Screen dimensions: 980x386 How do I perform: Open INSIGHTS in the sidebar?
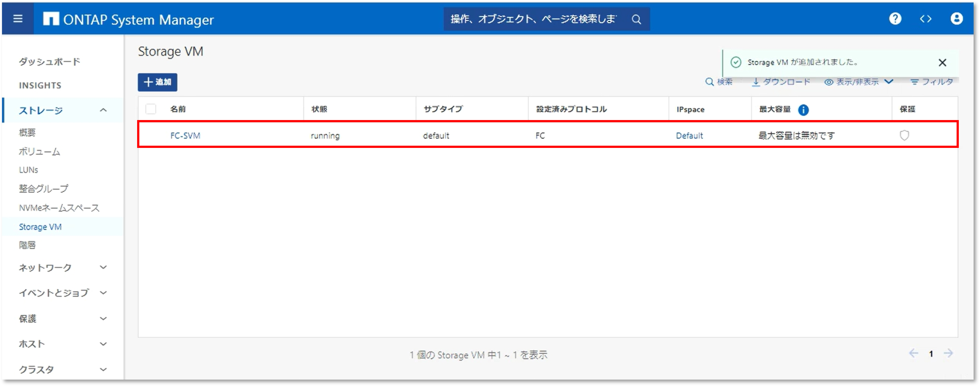(40, 85)
